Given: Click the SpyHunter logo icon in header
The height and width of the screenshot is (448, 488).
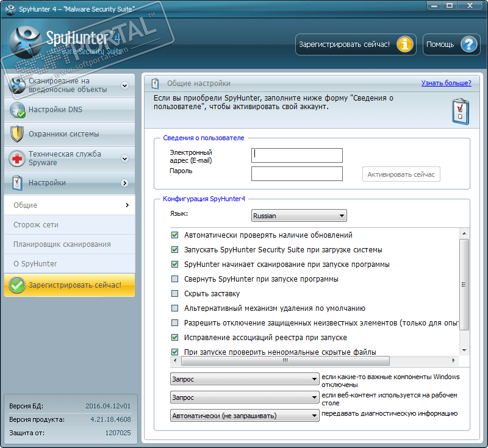Looking at the screenshot, I should (24, 42).
